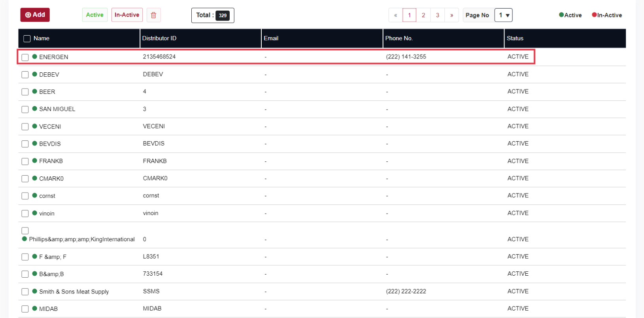Toggle the select-all checkbox in Name header
This screenshot has height=318, width=644.
point(27,38)
